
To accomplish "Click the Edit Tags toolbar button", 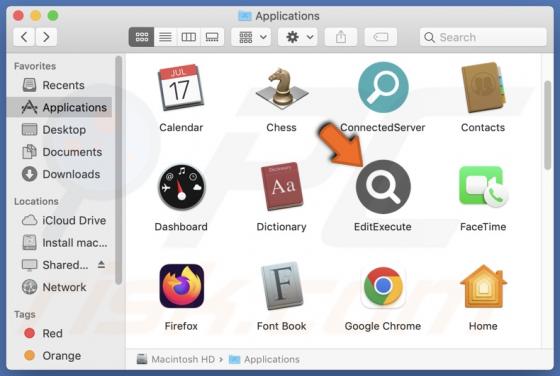I will [x=381, y=37].
